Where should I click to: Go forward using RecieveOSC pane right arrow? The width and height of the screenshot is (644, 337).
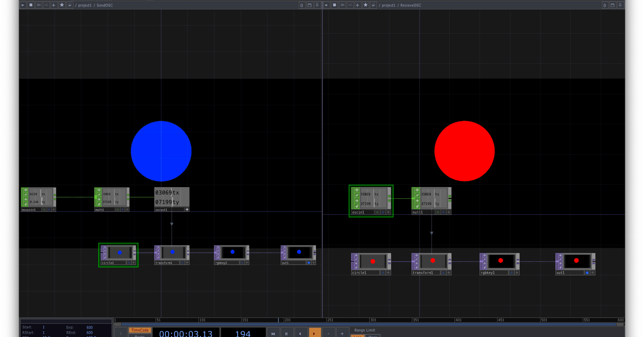[x=350, y=5]
